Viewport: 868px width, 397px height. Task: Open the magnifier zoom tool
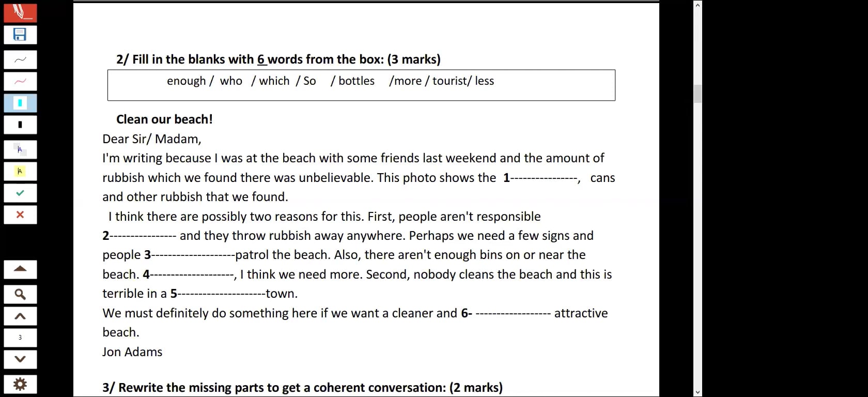[x=20, y=294]
